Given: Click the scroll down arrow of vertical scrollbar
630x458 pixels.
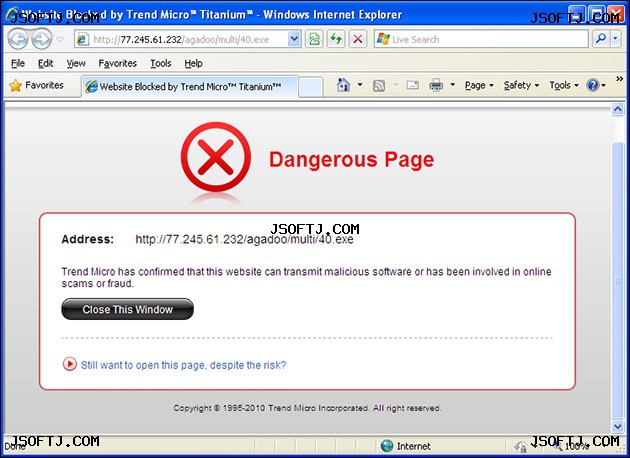Looking at the screenshot, I should (x=618, y=426).
